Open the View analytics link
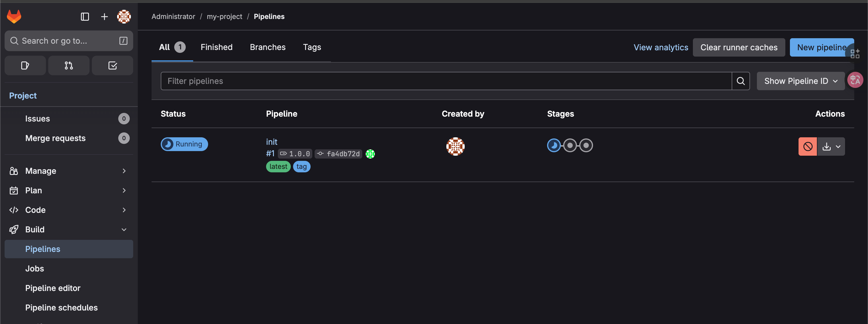 (x=660, y=47)
